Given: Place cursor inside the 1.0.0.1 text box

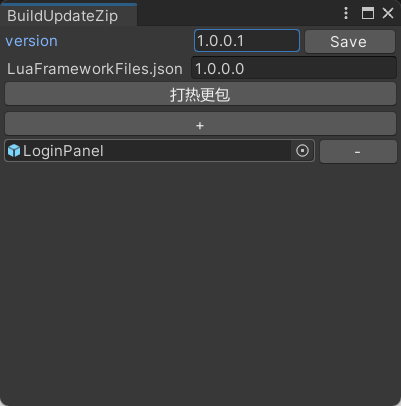Looking at the screenshot, I should 247,41.
